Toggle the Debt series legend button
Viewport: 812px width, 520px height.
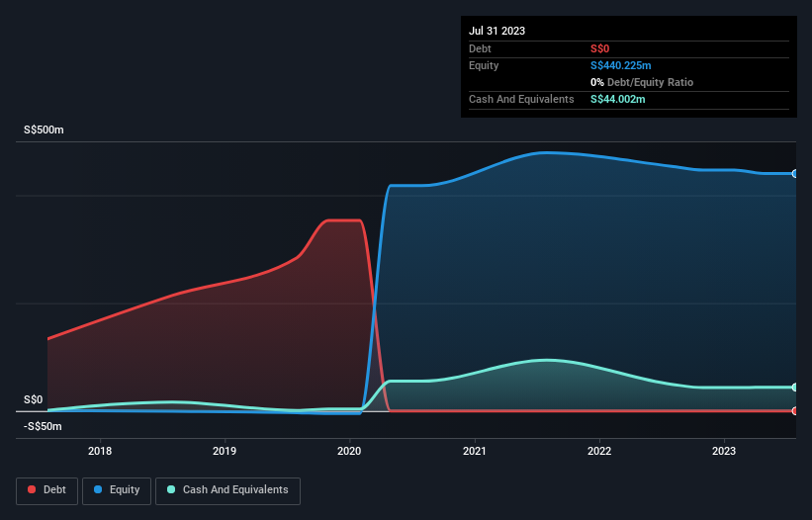click(46, 490)
